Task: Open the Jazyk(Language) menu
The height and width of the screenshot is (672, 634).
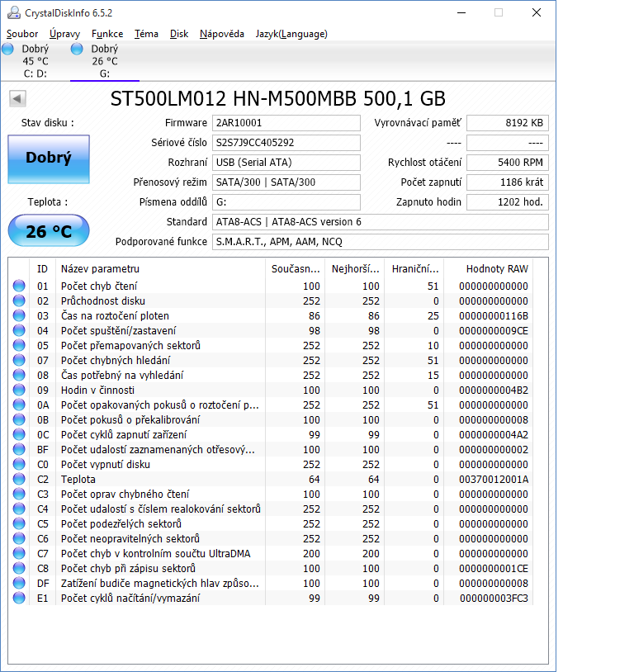Action: point(291,34)
